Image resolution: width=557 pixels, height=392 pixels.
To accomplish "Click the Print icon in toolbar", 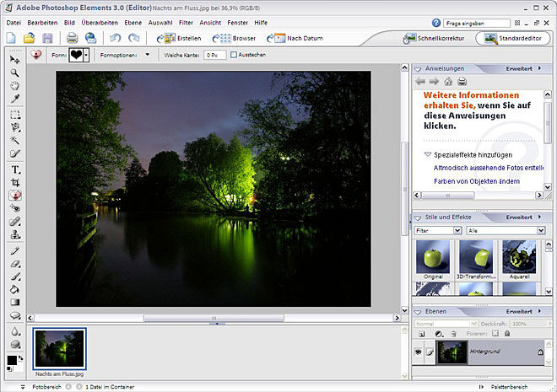I will point(72,38).
